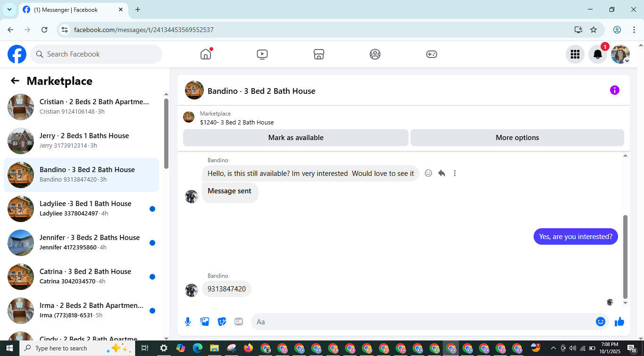Open the Facebook Video tab icon
Screen dimensions: 644x356
(x=262, y=54)
